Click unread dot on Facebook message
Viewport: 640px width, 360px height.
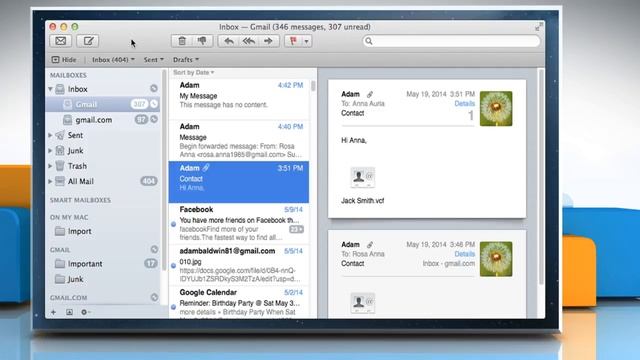[173, 224]
